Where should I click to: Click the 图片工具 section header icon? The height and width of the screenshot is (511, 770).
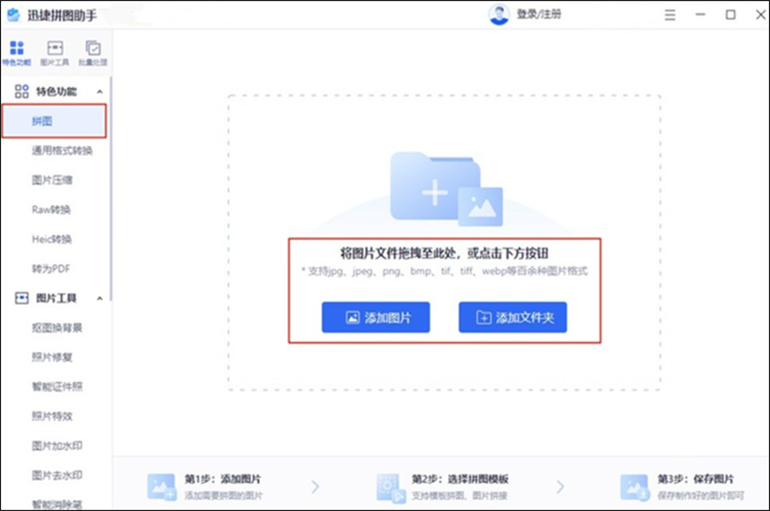[22, 298]
